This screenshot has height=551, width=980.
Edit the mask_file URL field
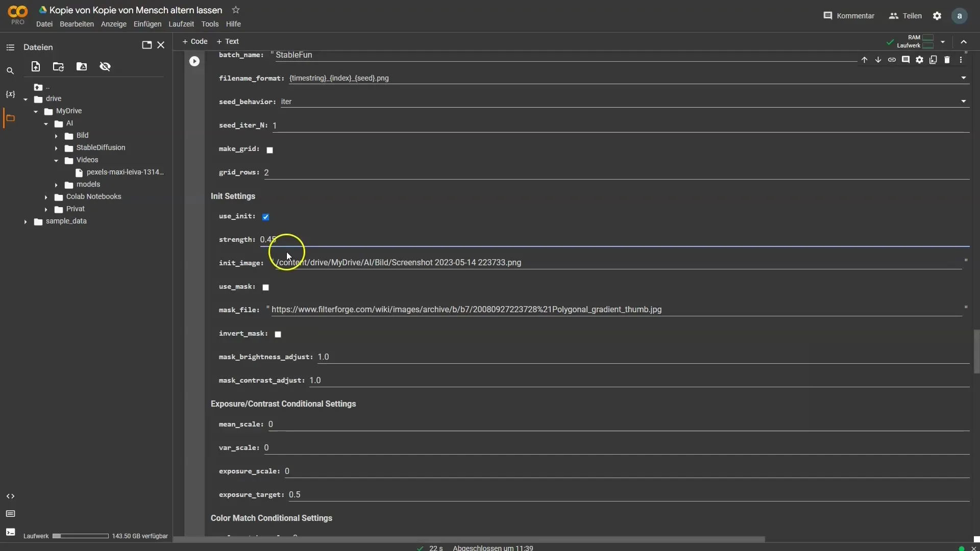617,310
